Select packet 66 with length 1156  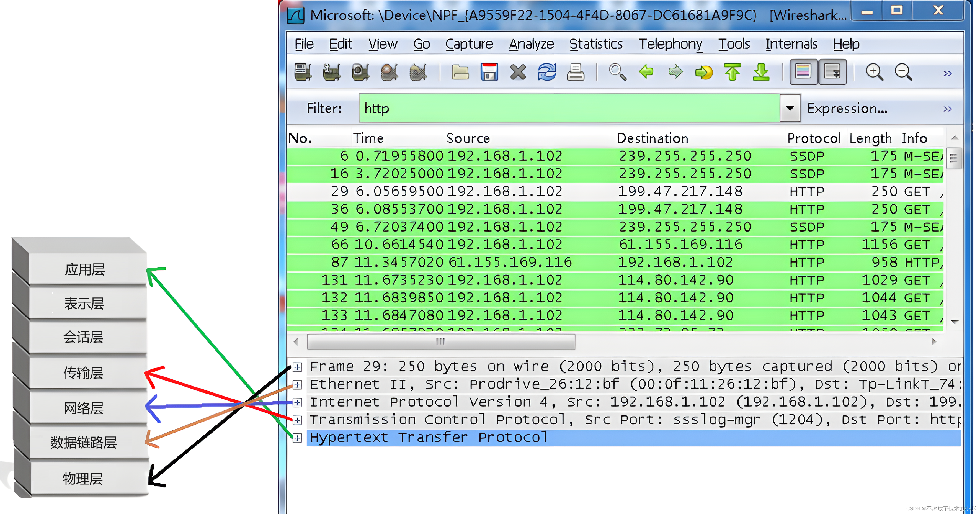615,245
